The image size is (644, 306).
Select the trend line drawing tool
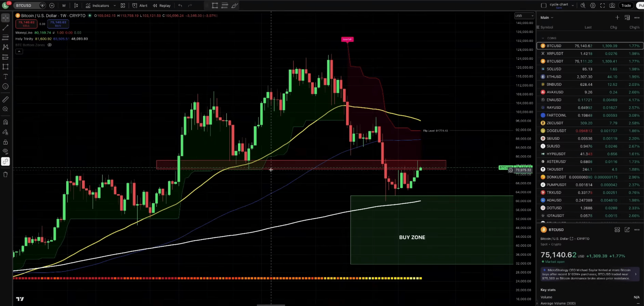pyautogui.click(x=5, y=28)
